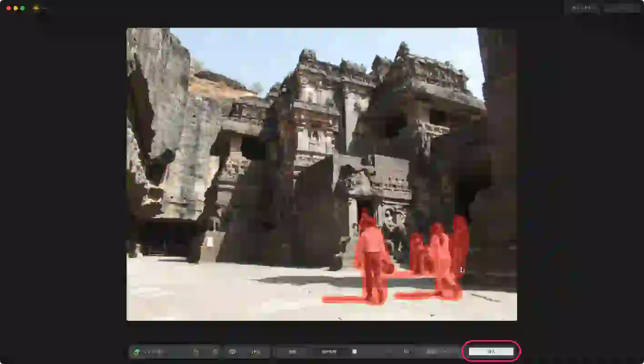Open the chevron next to the star icon
Viewport: 644px width, 364px height.
pos(44,8)
